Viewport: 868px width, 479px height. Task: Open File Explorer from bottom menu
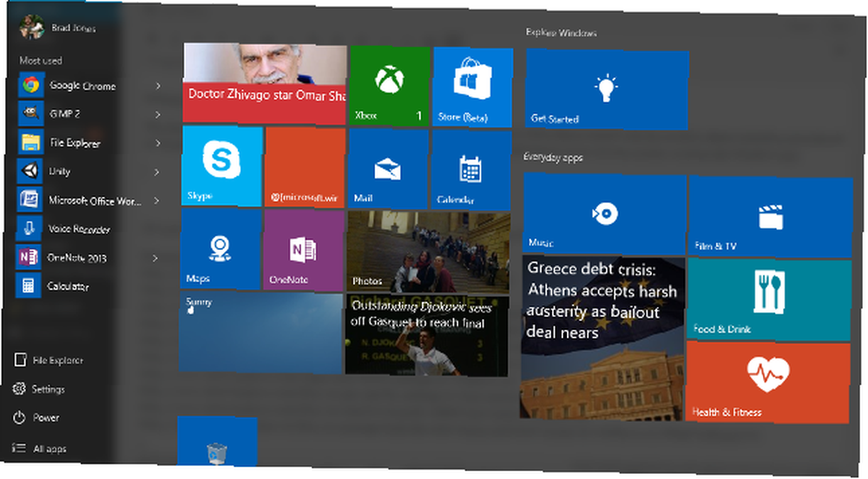[x=49, y=360]
